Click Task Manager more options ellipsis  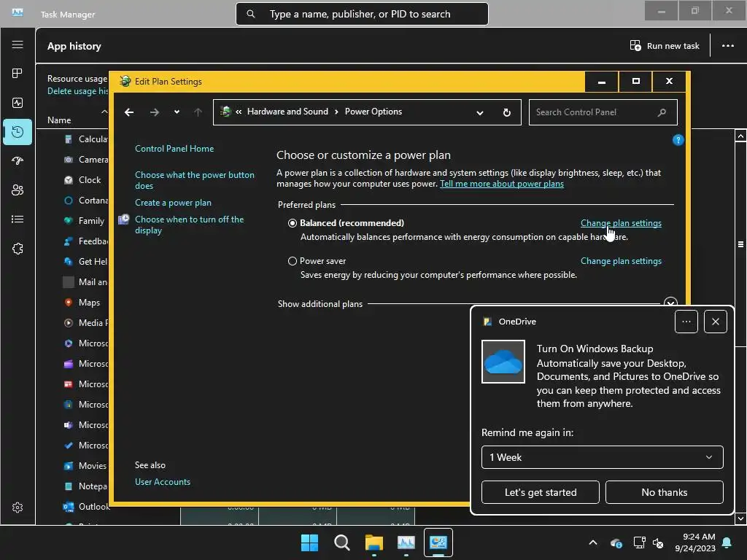(x=727, y=46)
